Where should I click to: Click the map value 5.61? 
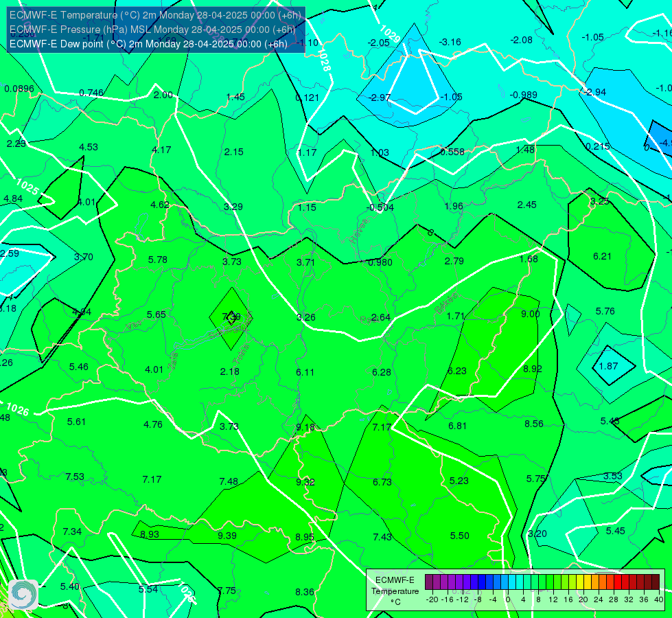click(77, 422)
